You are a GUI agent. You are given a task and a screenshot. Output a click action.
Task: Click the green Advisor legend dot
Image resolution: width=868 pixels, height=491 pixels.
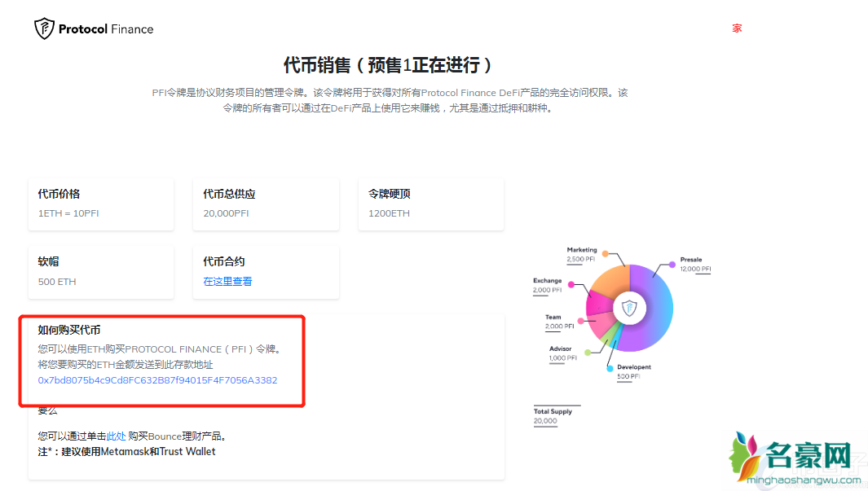(588, 353)
